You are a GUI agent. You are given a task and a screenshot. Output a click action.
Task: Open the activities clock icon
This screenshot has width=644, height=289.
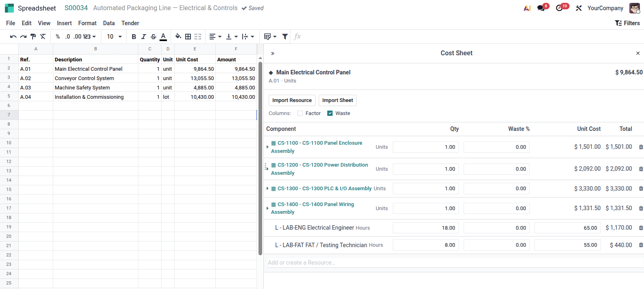559,8
